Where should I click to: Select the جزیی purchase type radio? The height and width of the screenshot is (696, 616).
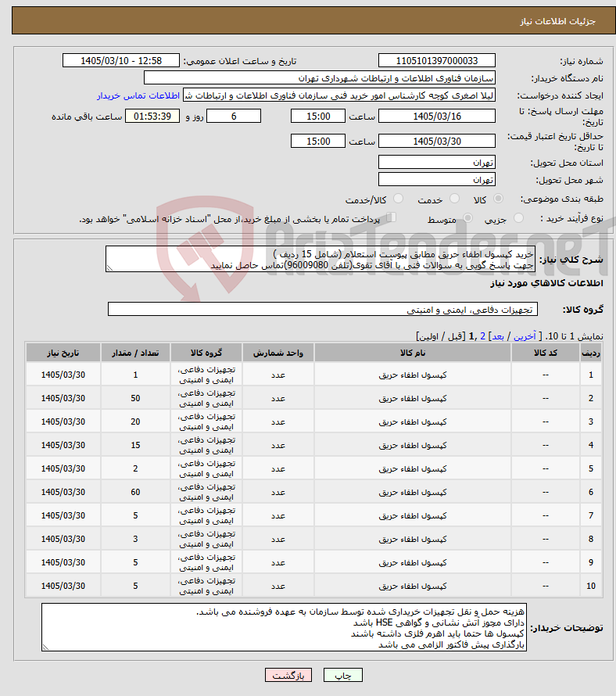coord(518,218)
